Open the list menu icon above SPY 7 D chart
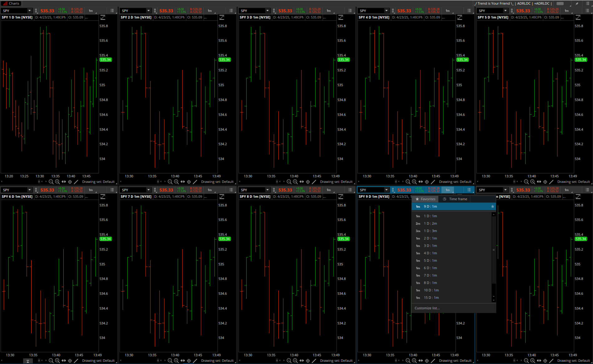The width and height of the screenshot is (593, 364). 231,190
